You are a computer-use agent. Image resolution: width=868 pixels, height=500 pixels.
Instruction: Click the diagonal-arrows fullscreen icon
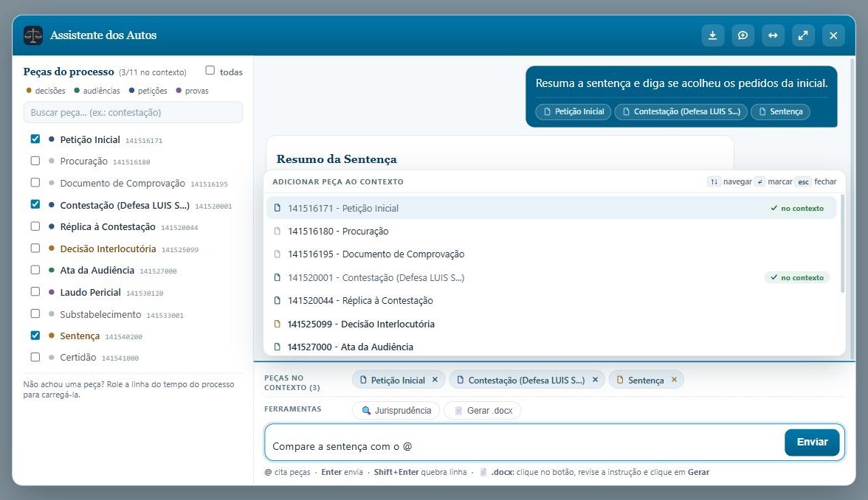coord(803,35)
